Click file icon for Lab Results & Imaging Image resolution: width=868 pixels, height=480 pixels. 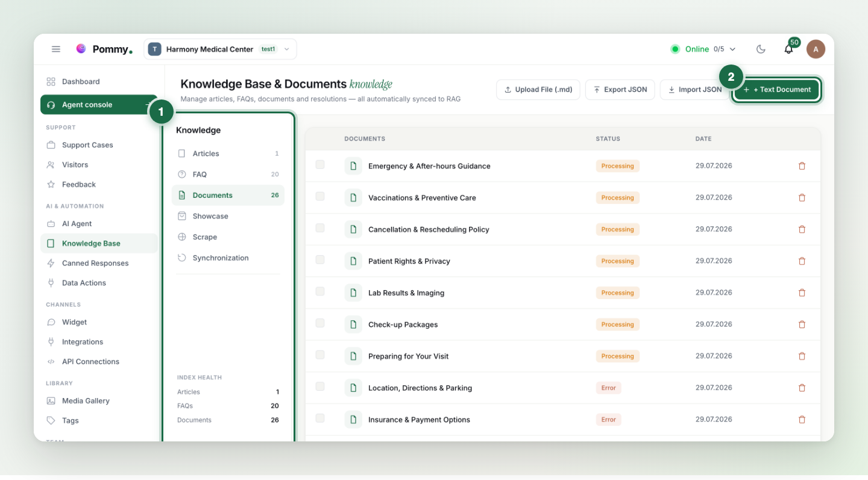coord(353,292)
